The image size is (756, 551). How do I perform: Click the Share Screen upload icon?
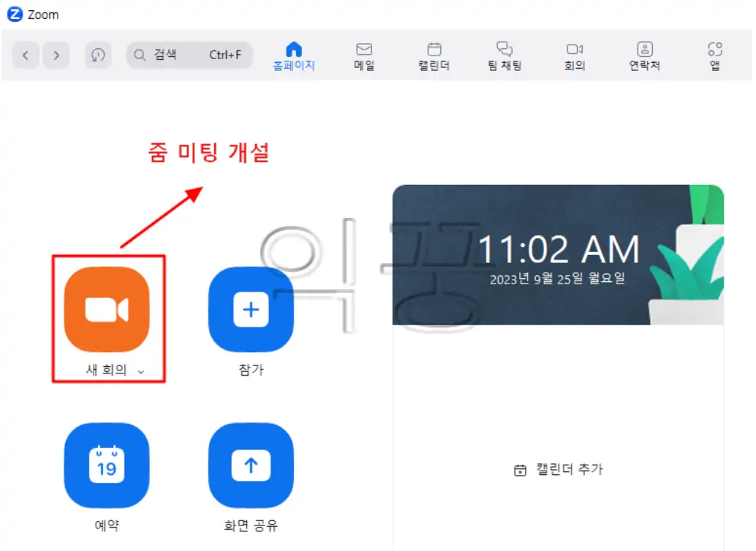click(251, 465)
